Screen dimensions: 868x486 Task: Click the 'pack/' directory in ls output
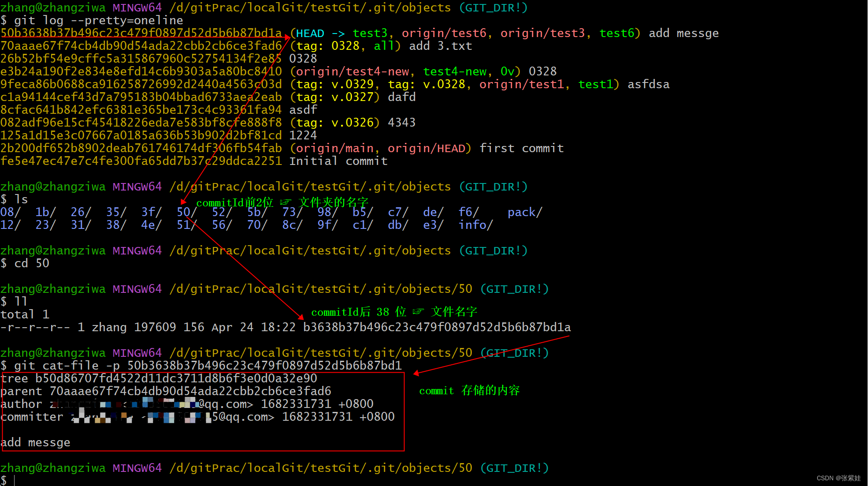[524, 212]
